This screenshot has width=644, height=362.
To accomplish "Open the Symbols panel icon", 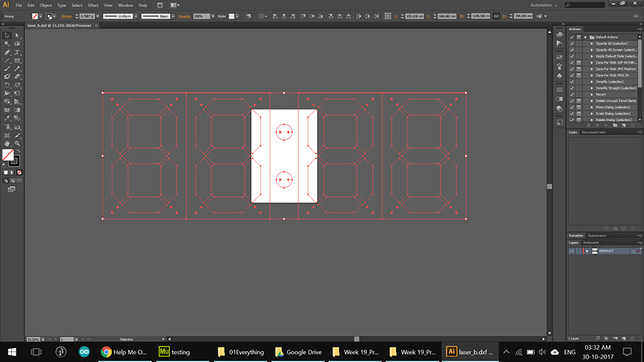I will tap(560, 76).
